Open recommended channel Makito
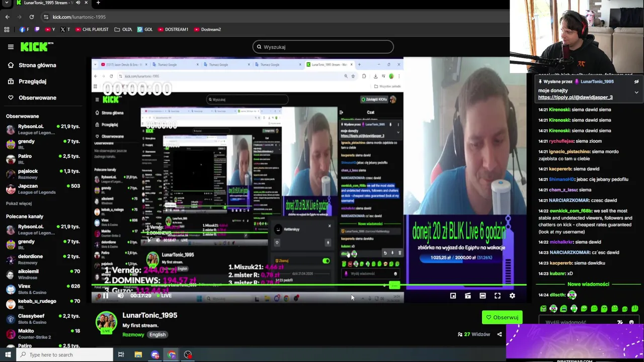644x362 pixels. tap(43, 333)
